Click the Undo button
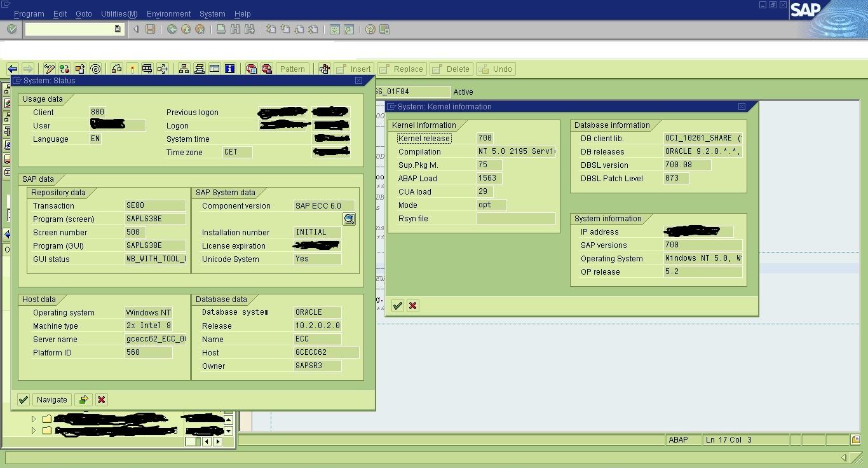This screenshot has height=468, width=868. click(496, 69)
